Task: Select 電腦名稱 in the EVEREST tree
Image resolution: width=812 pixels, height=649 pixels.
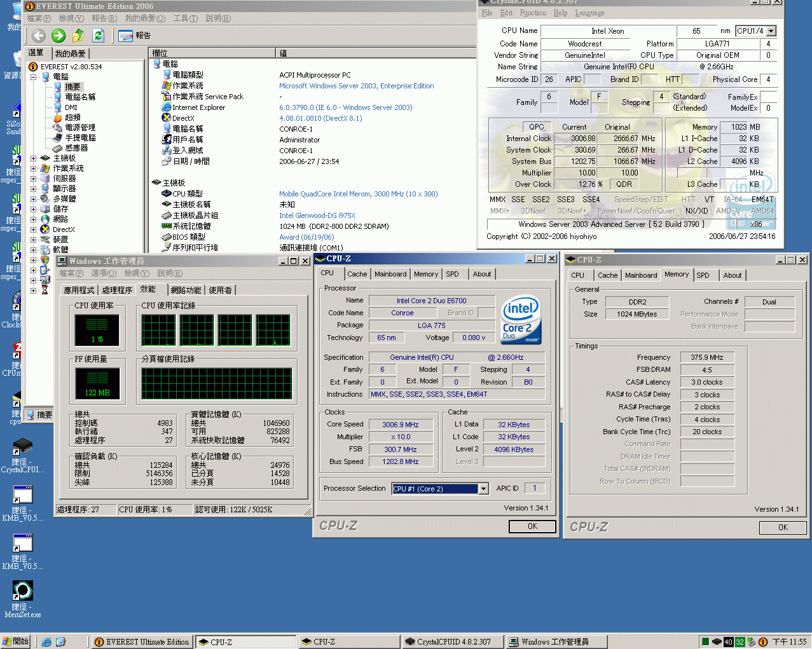Action: [x=80, y=97]
